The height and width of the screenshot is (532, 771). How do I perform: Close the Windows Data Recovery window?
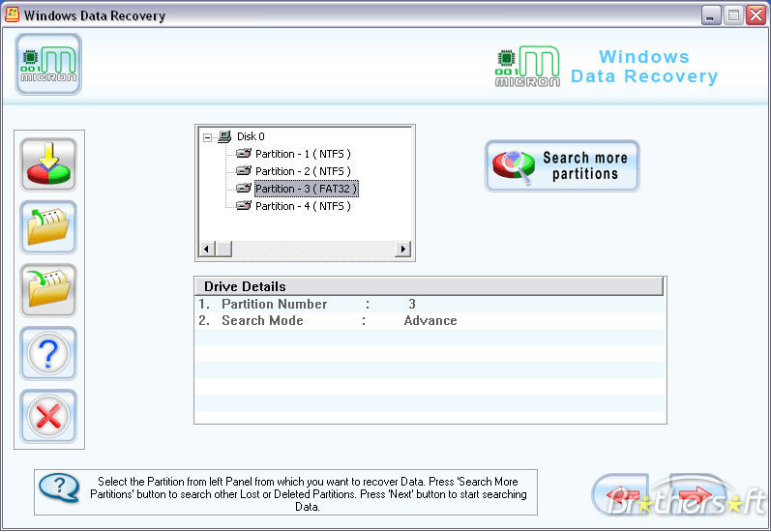[756, 15]
